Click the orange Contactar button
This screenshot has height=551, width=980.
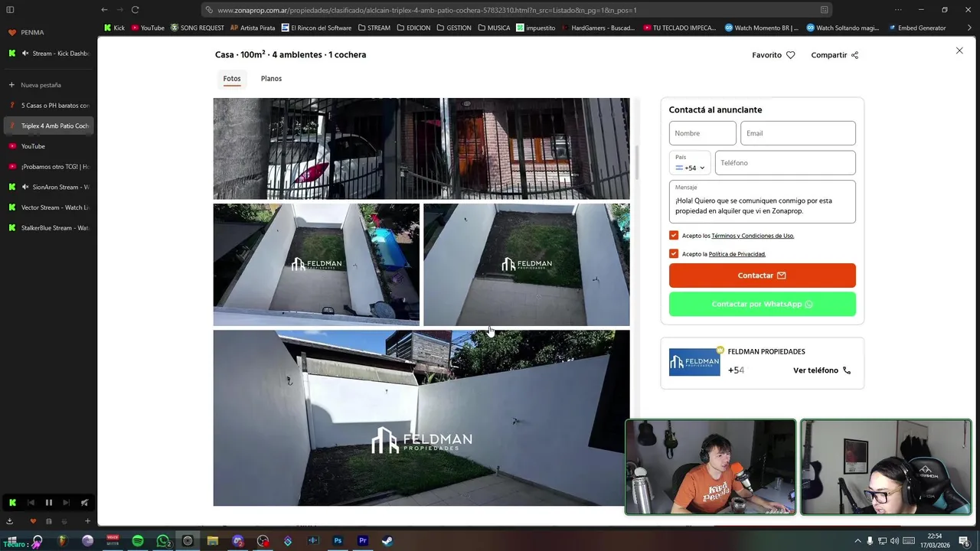click(763, 275)
